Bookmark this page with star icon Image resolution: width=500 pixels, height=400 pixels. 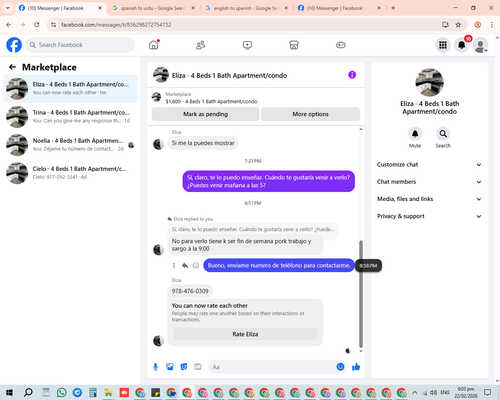coord(458,25)
